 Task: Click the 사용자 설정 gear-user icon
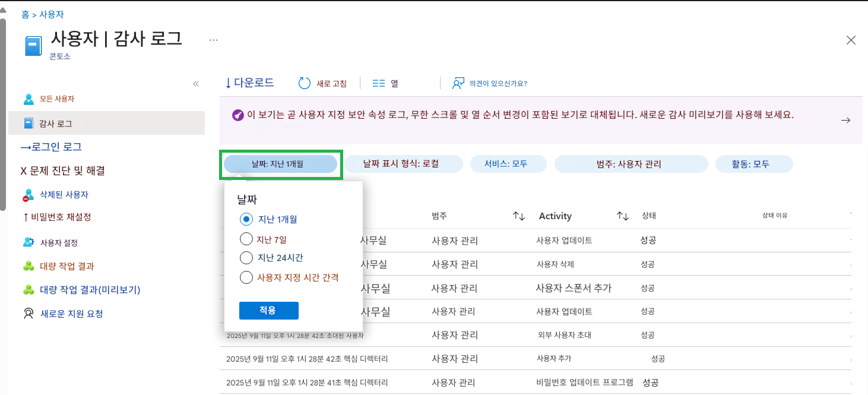[x=28, y=242]
